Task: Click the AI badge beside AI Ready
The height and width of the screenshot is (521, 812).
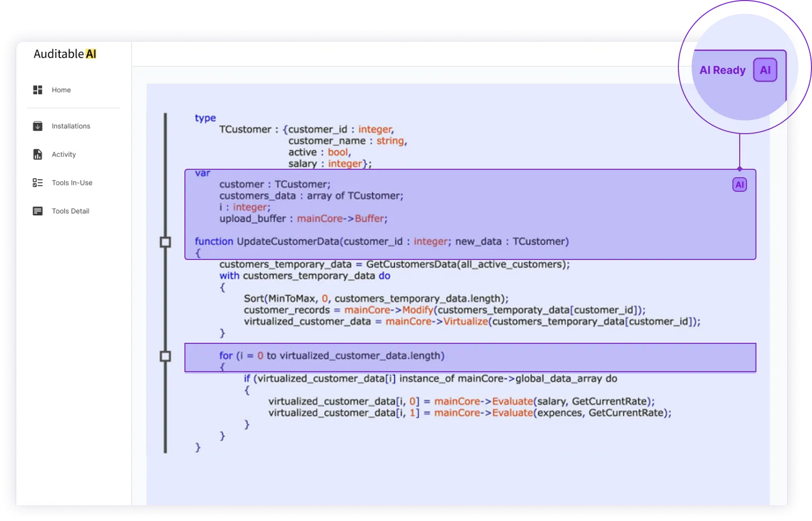Action: point(765,70)
